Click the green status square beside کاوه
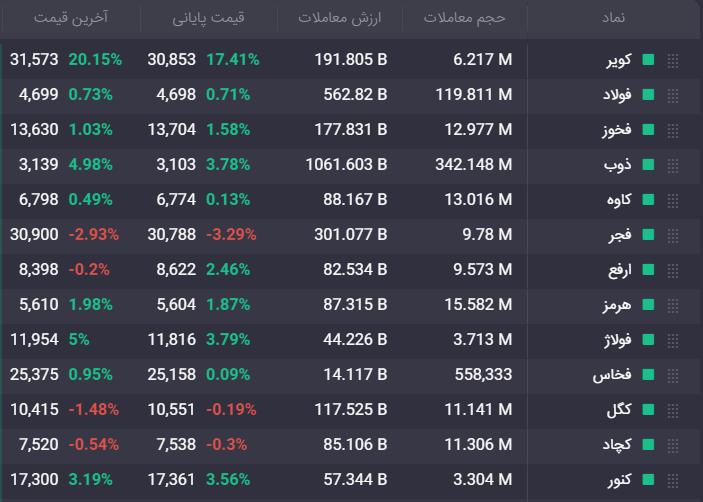The width and height of the screenshot is (703, 502). [x=648, y=199]
